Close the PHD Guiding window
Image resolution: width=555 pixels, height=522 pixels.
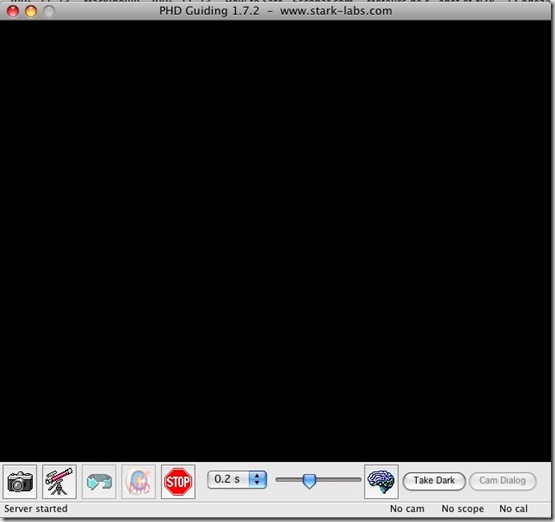13,11
